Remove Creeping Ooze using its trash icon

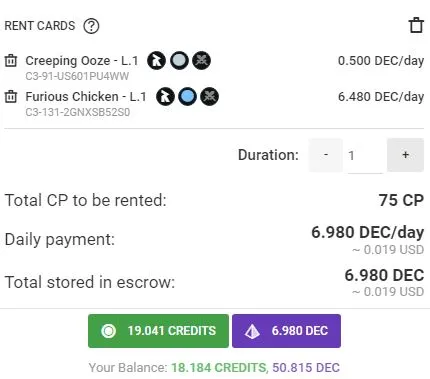(11, 61)
